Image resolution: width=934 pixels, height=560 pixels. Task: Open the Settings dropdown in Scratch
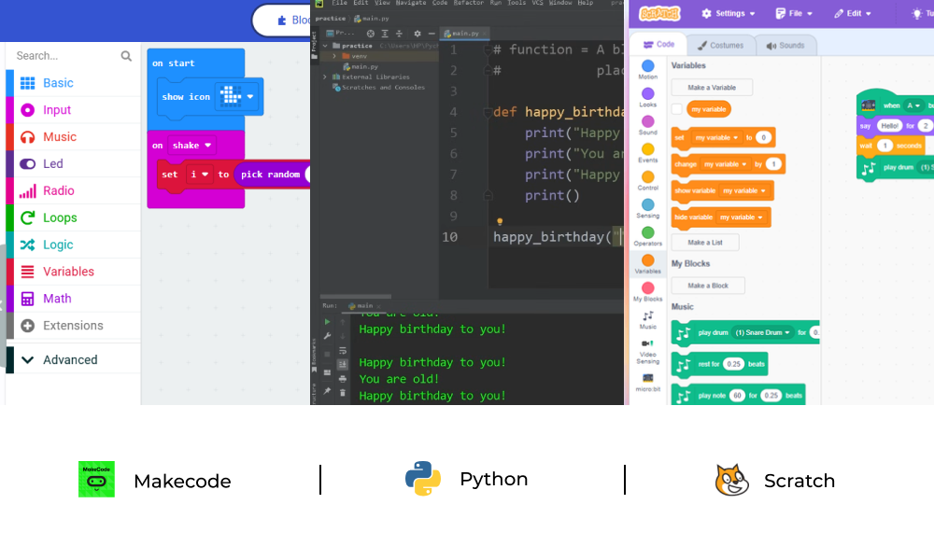729,13
